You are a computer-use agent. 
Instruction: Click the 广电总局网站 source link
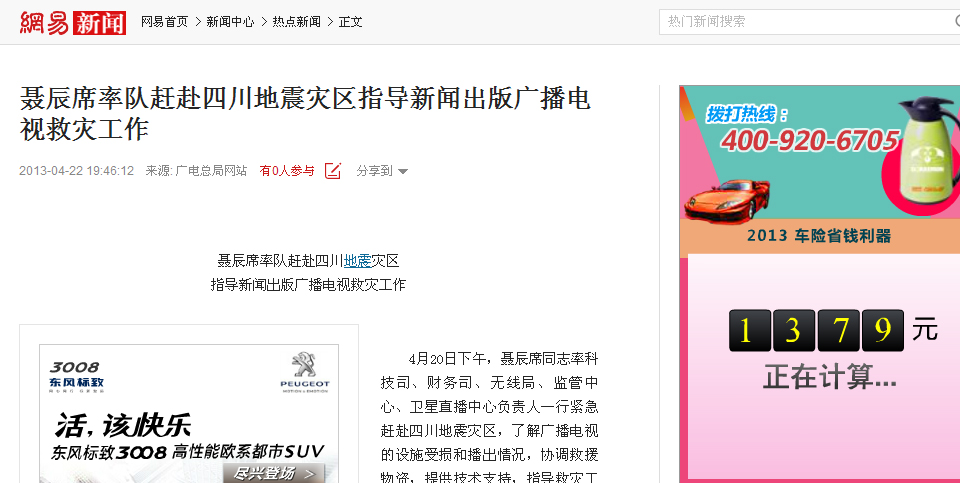tap(211, 171)
